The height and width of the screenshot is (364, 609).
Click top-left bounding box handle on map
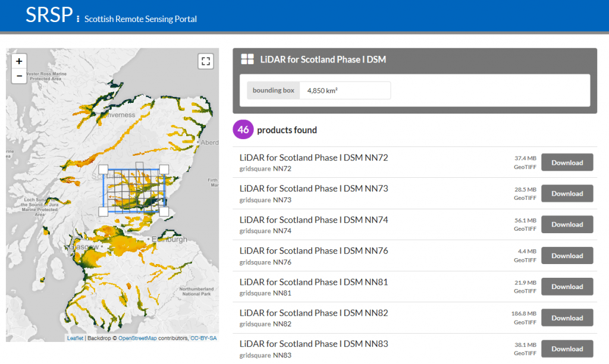point(103,169)
